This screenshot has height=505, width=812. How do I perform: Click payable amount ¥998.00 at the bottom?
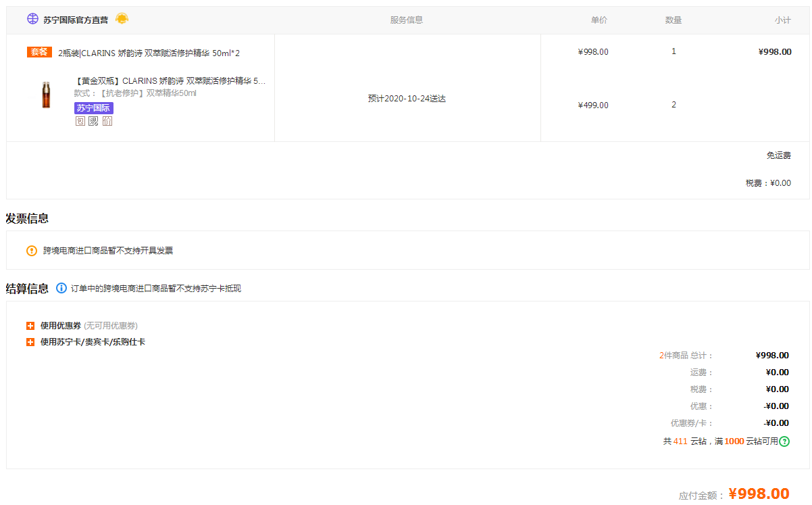[759, 494]
